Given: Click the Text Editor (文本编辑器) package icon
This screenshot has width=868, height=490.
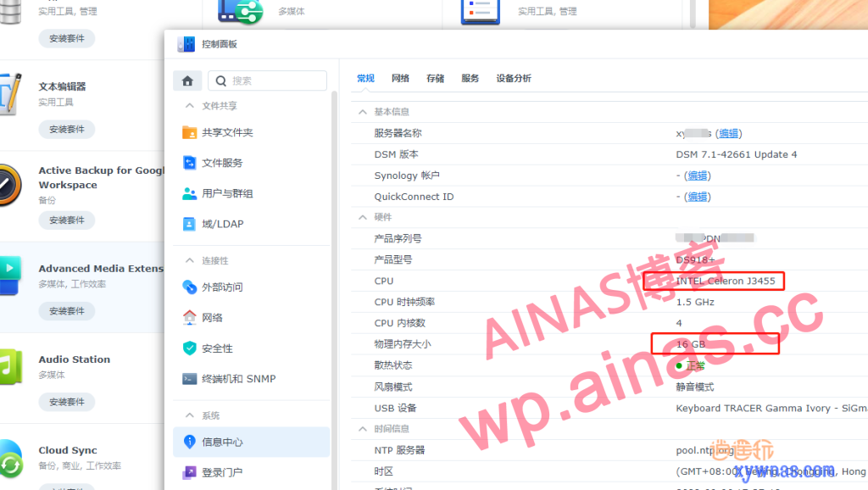Looking at the screenshot, I should tap(10, 94).
